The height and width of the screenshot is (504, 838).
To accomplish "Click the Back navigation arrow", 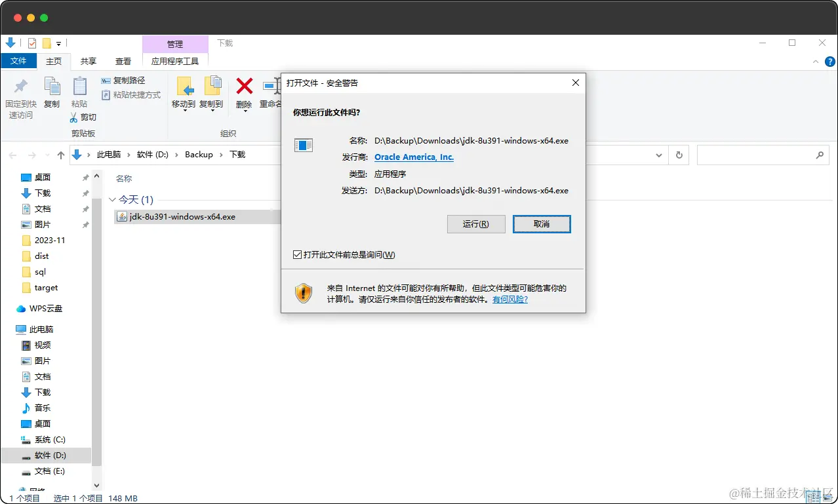I will pos(12,155).
